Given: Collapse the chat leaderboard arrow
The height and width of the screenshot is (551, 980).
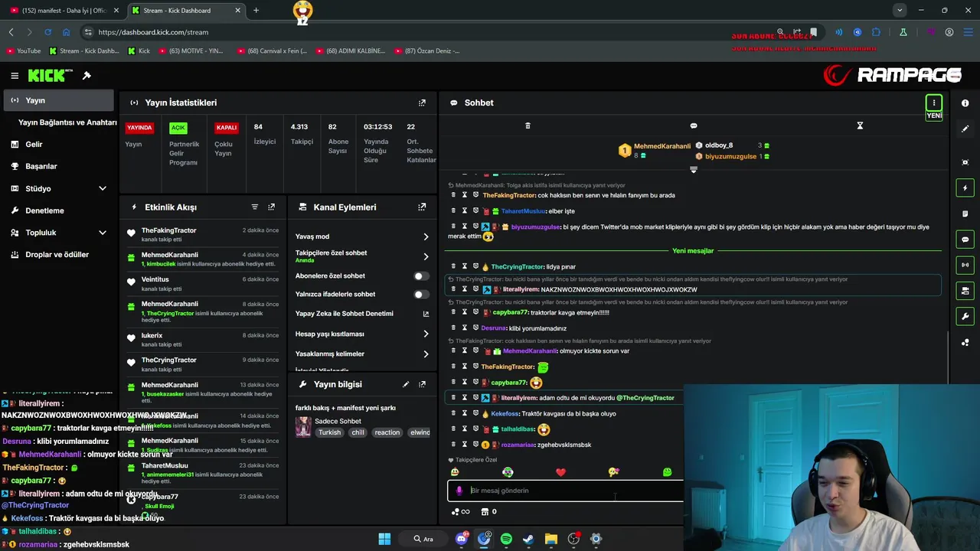Looking at the screenshot, I should click(694, 169).
